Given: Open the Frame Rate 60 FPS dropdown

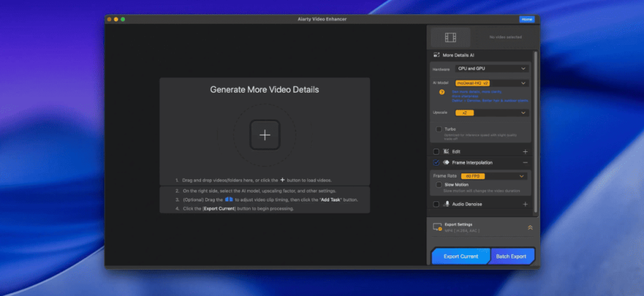Looking at the screenshot, I should tap(494, 176).
